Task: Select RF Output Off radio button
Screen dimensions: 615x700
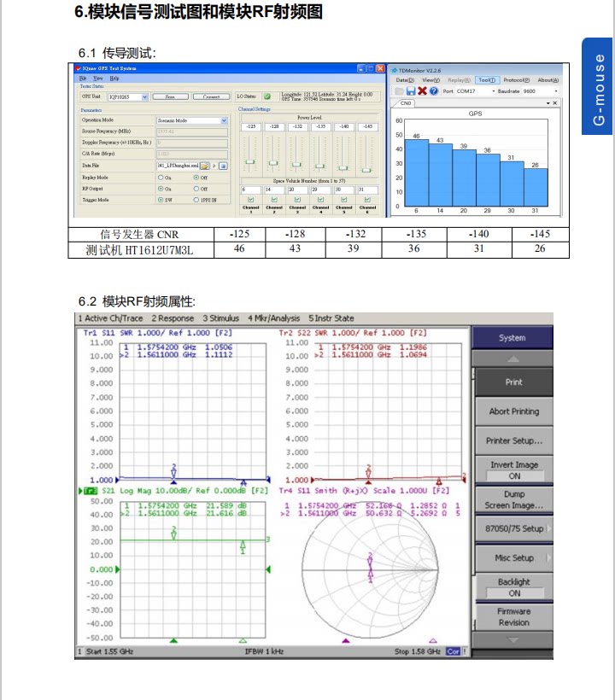Action: [196, 189]
